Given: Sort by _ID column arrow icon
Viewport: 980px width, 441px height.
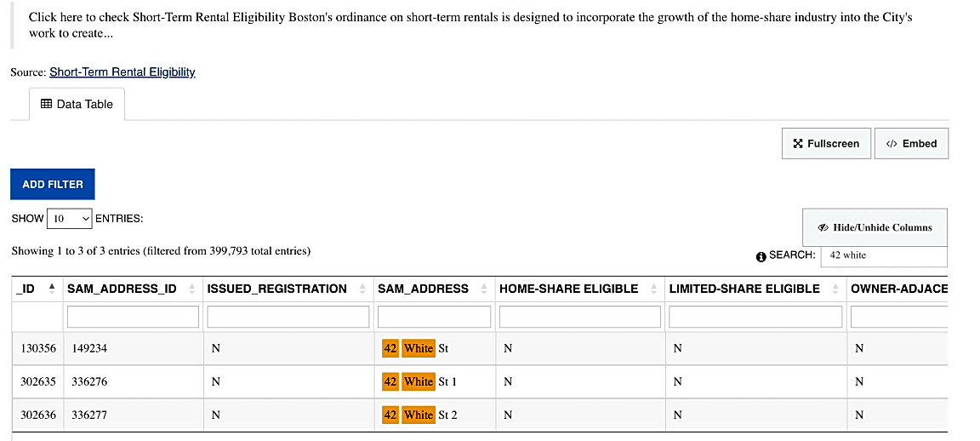Looking at the screenshot, I should tap(52, 289).
